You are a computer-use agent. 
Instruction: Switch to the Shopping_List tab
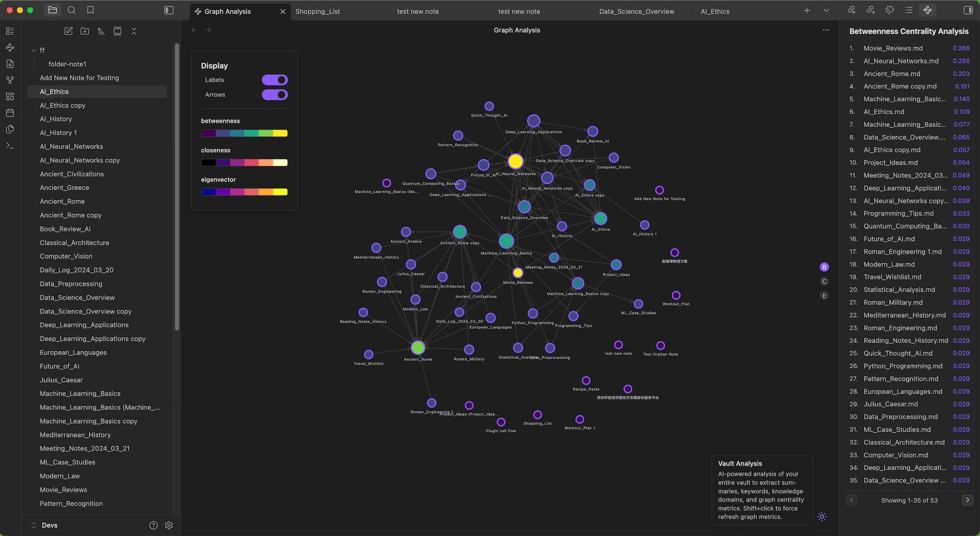(x=317, y=11)
